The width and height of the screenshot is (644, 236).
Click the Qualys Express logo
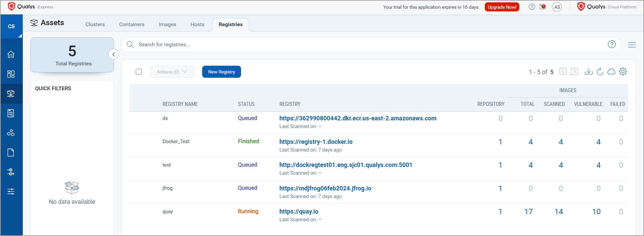(31, 7)
